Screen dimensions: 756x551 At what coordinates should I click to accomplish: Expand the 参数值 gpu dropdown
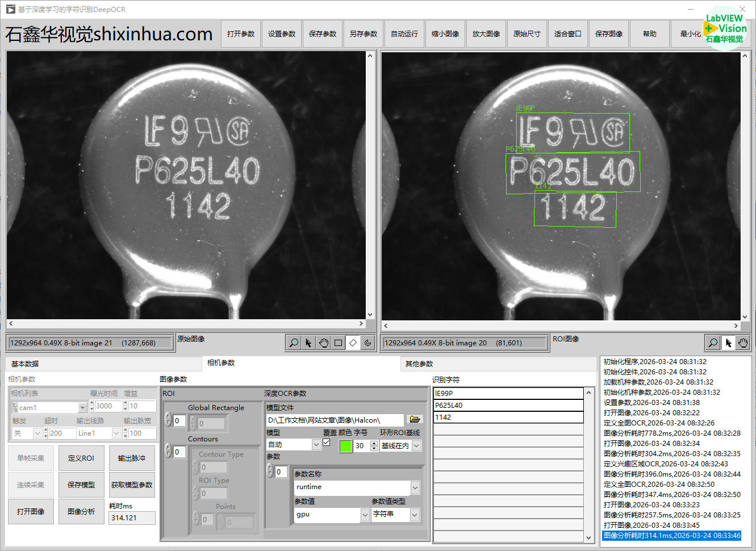365,515
